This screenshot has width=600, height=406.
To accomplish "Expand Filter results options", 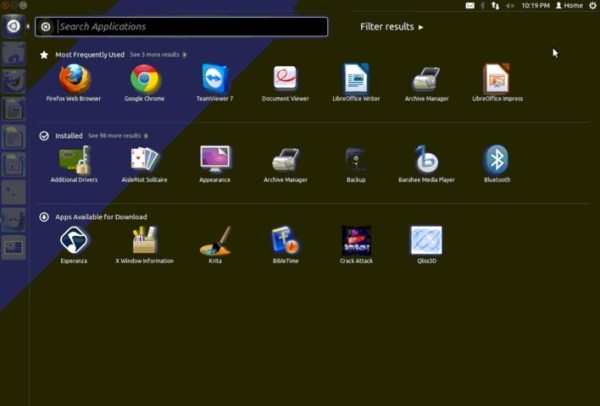I will (x=391, y=27).
